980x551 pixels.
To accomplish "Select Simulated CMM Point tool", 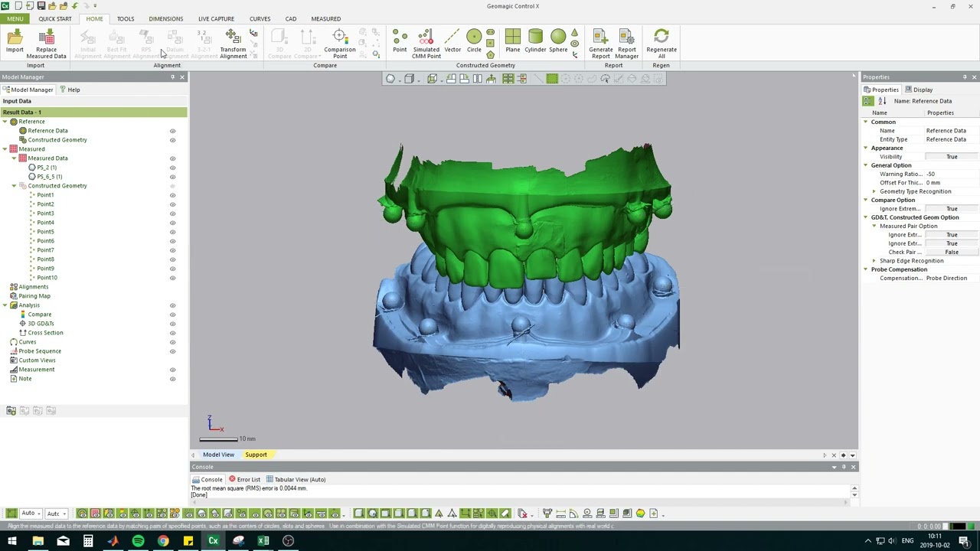I will coord(426,44).
